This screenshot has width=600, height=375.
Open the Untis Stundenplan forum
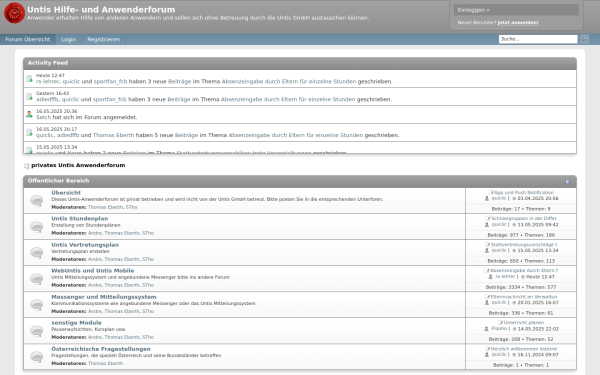(x=80, y=218)
